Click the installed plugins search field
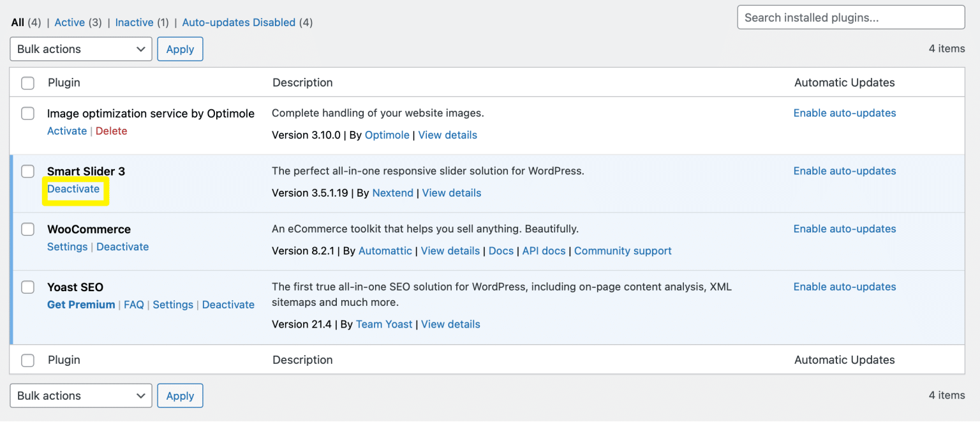980x438 pixels. (x=850, y=17)
